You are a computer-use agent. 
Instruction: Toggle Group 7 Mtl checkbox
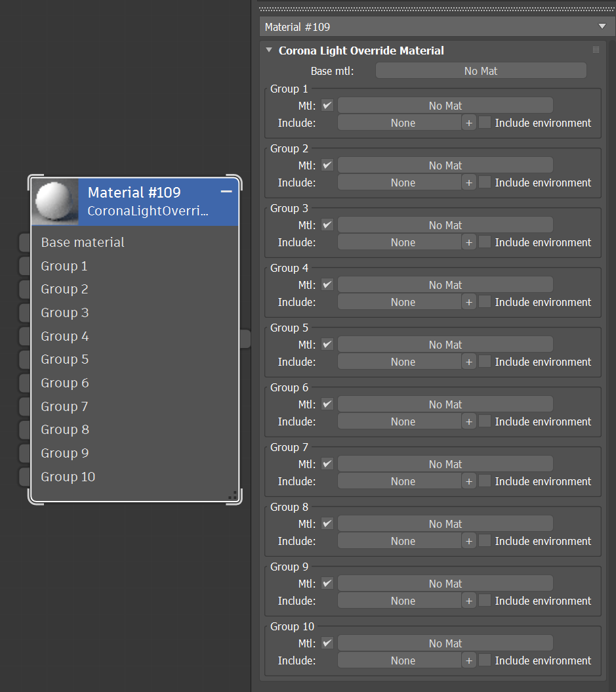pyautogui.click(x=327, y=464)
